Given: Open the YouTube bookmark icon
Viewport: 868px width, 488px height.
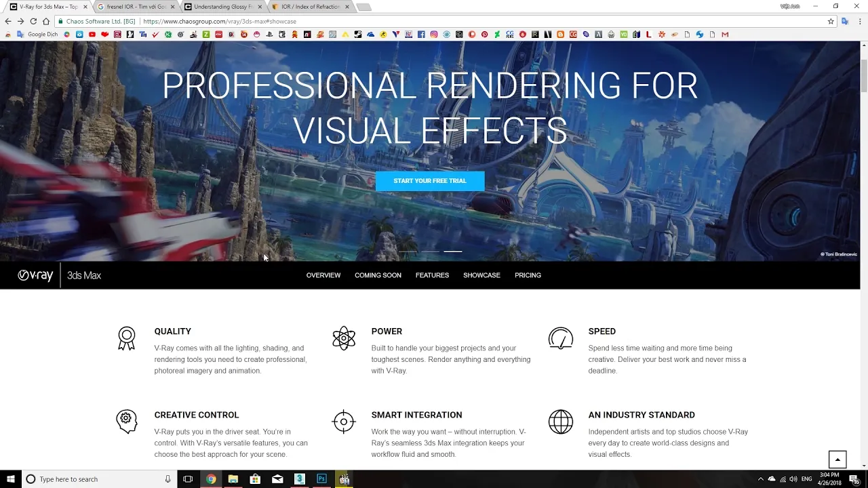Looking at the screenshot, I should pos(92,34).
